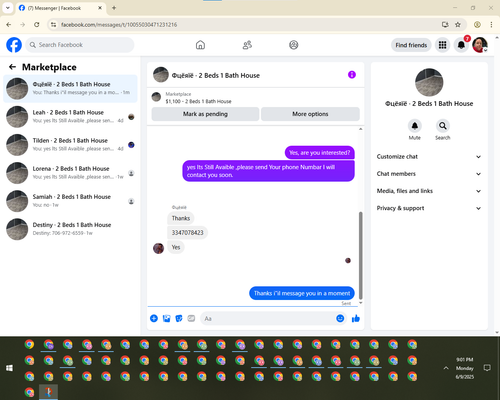
Task: Click More options button
Action: pos(310,114)
